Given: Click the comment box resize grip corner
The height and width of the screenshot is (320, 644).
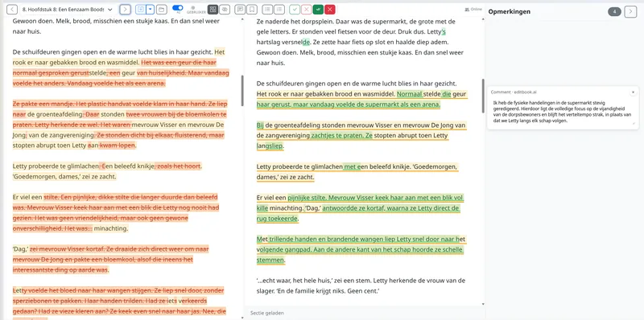Looking at the screenshot, I should (634, 124).
